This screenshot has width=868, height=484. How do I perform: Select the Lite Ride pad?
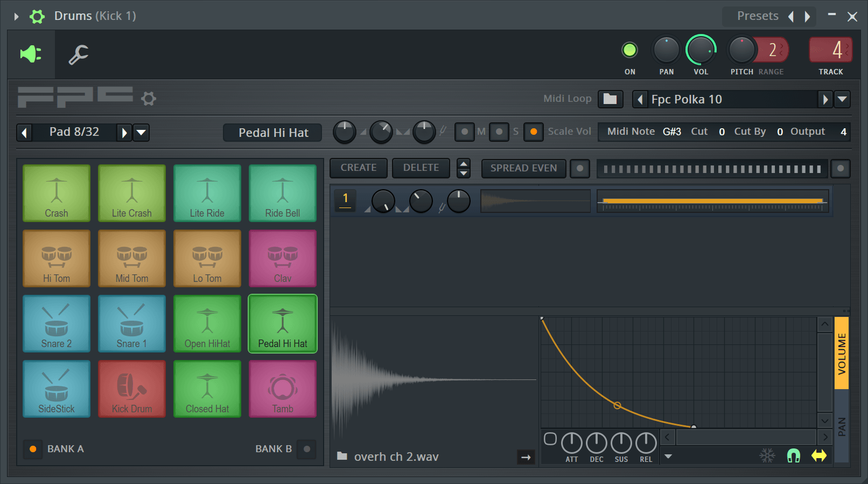[207, 193]
